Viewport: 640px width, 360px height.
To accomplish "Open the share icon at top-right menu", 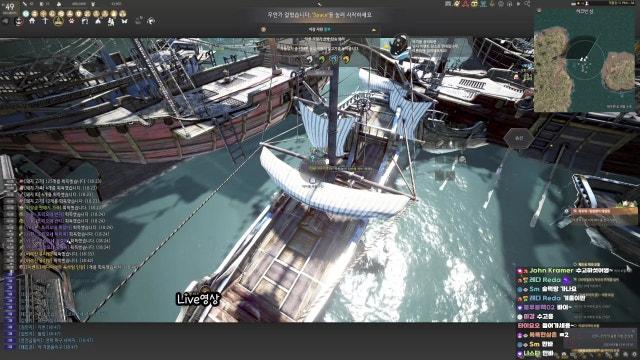I will click(x=527, y=4).
